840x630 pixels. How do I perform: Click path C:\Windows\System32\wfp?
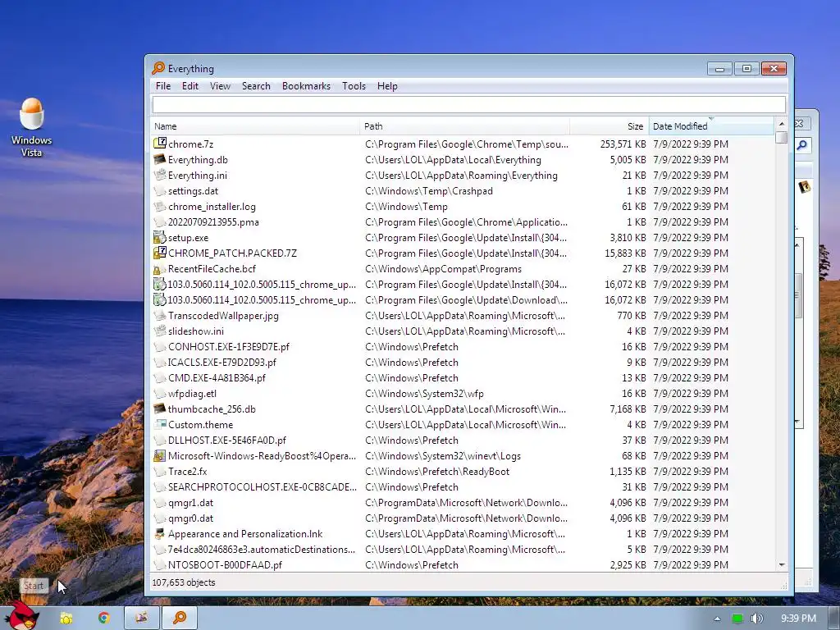pos(424,393)
